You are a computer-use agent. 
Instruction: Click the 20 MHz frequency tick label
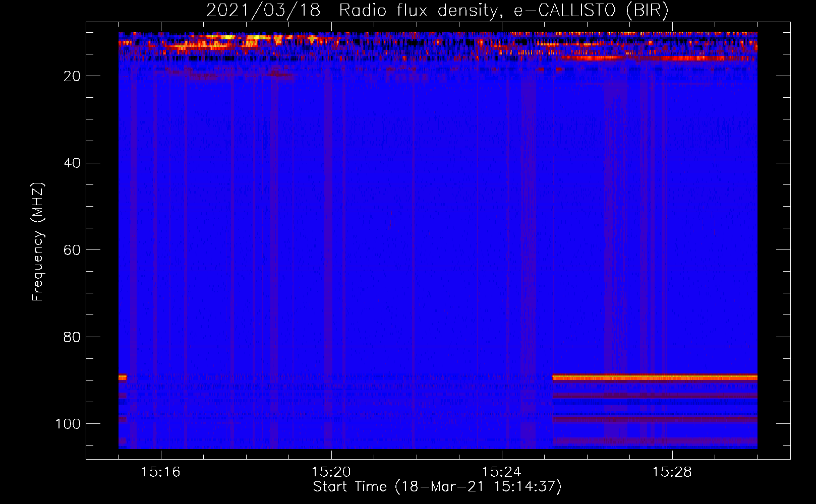(72, 76)
